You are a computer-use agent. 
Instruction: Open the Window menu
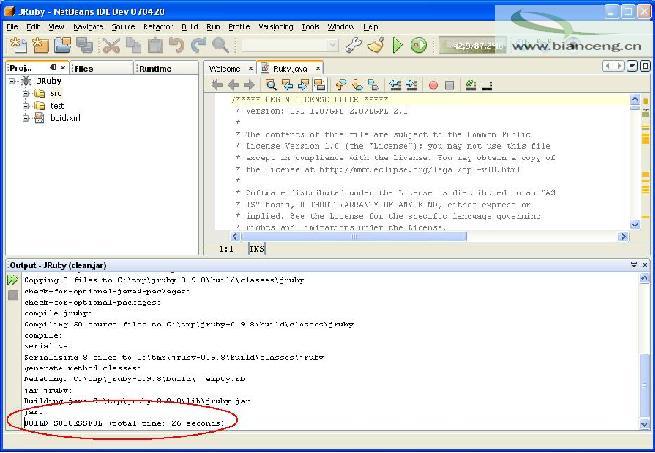341,27
